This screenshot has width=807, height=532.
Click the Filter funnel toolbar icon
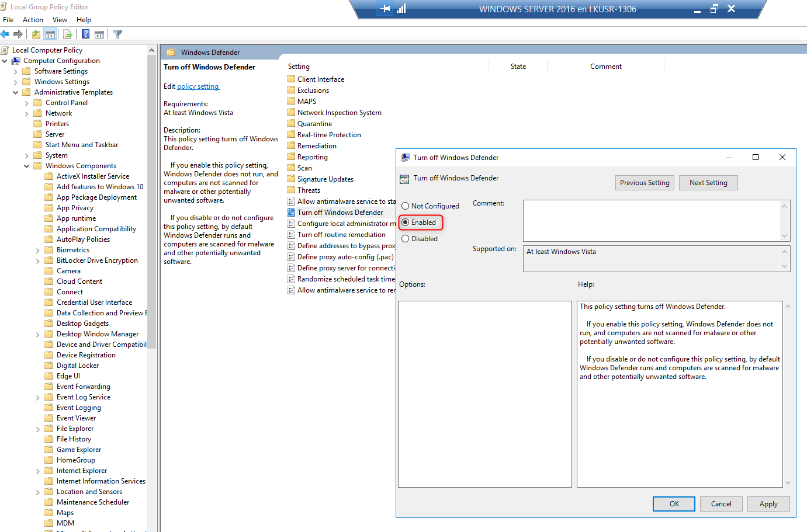tap(117, 34)
